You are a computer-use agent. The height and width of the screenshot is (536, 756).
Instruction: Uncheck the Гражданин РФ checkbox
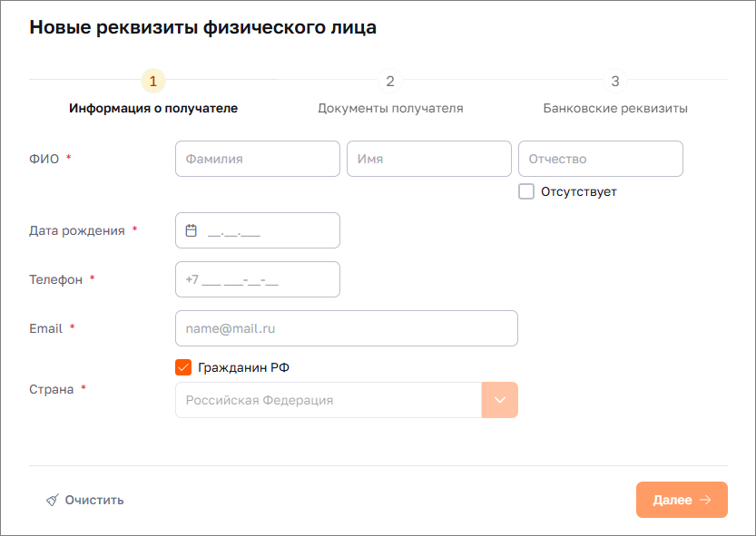(x=183, y=367)
